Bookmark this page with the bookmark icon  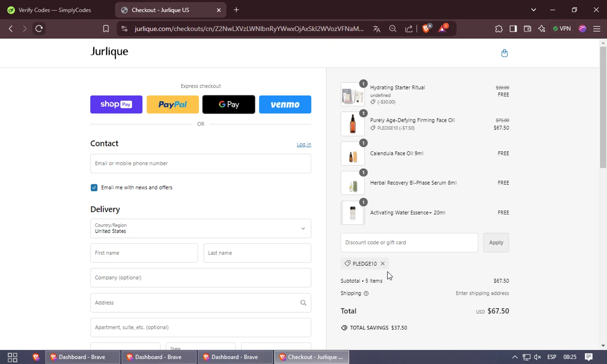(x=106, y=29)
